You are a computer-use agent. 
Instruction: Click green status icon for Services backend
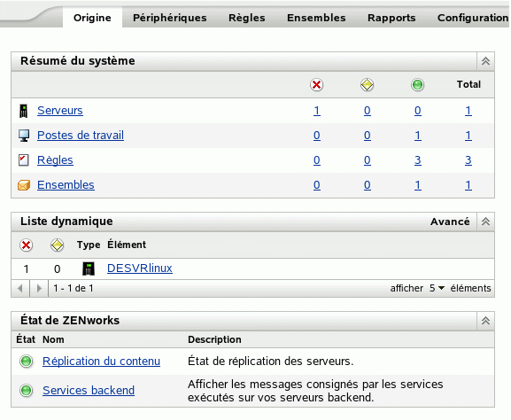26,391
